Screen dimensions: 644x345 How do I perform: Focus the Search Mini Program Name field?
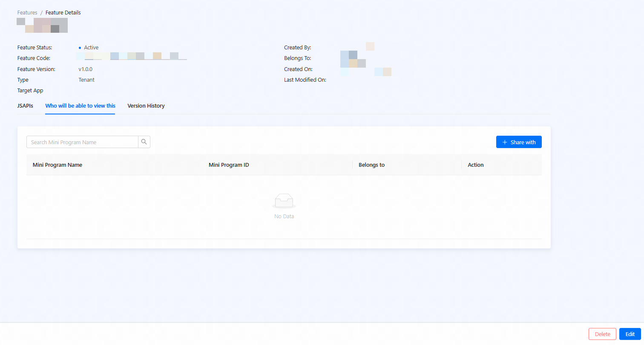[x=82, y=142]
